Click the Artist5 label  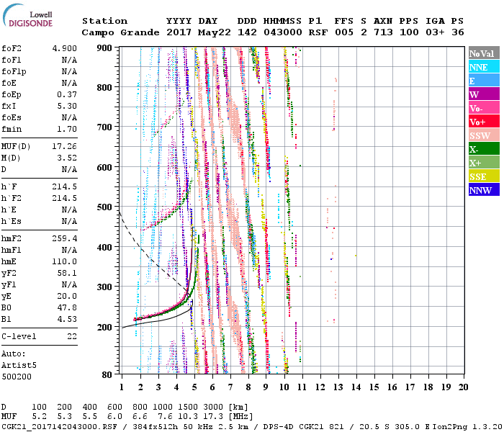[x=19, y=366]
